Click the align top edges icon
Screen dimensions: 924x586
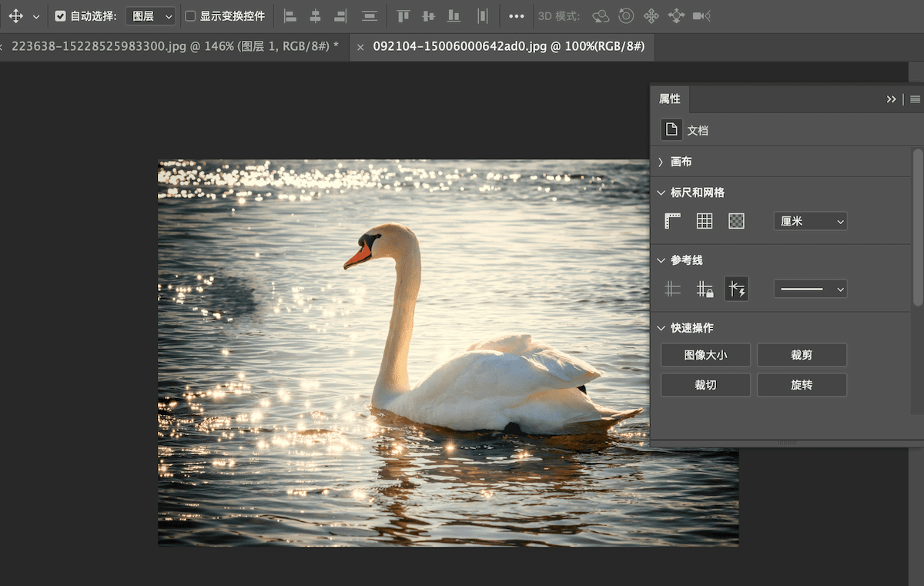[403, 16]
